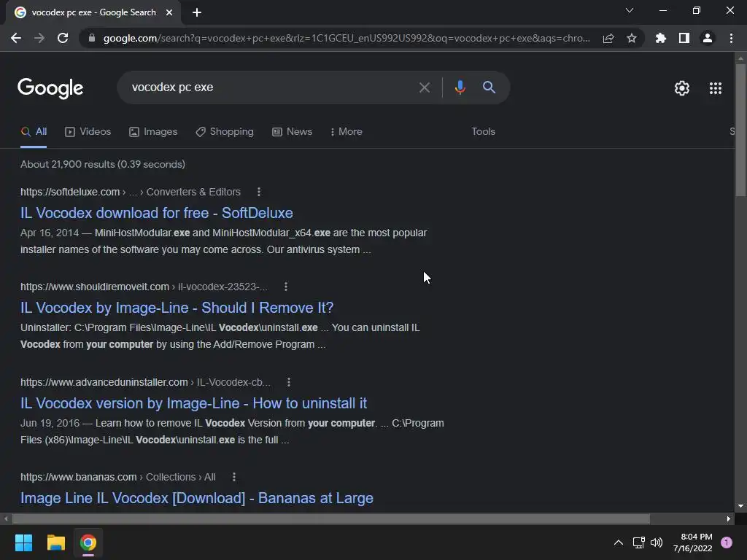747x560 pixels.
Task: Open IL Vocodex download for free - SoftDeluxe
Action: coord(157,213)
